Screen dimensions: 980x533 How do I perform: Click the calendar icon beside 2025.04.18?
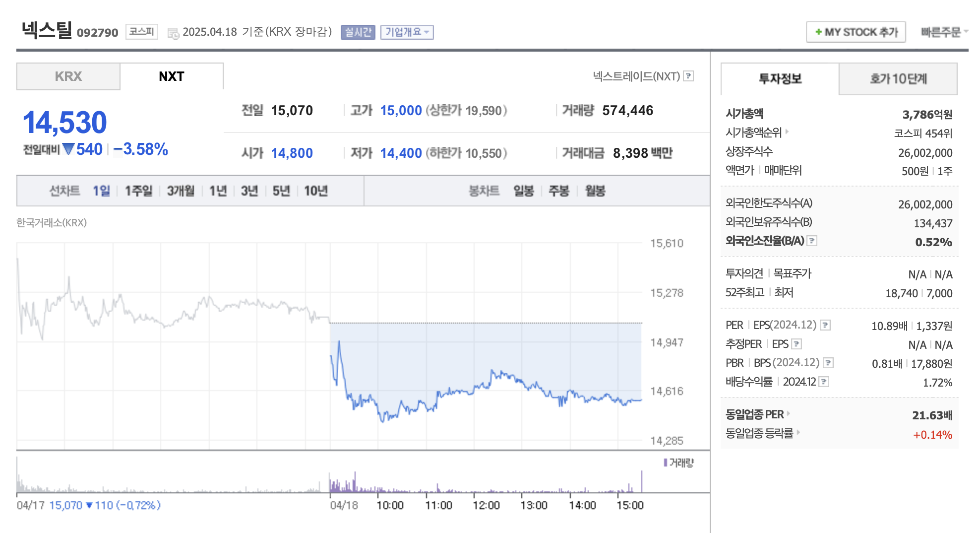click(173, 32)
